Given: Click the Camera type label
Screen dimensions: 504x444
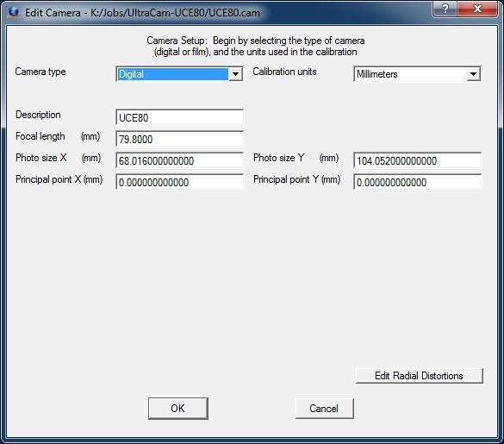Looking at the screenshot, I should point(40,72).
